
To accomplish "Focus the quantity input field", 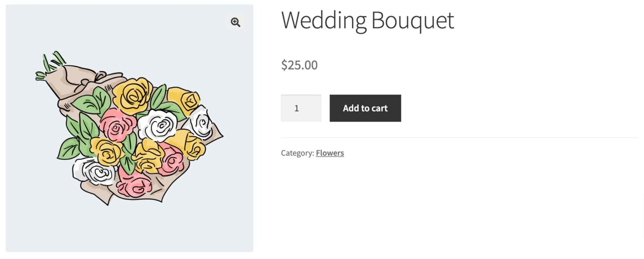I will (301, 108).
